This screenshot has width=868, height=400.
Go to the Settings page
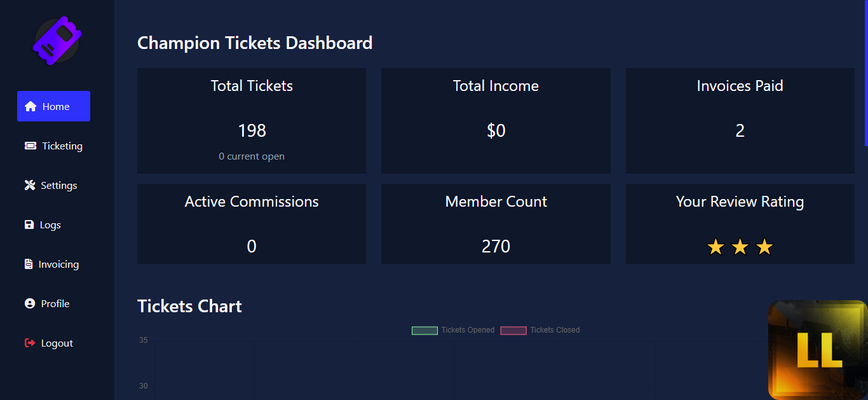pyautogui.click(x=58, y=185)
